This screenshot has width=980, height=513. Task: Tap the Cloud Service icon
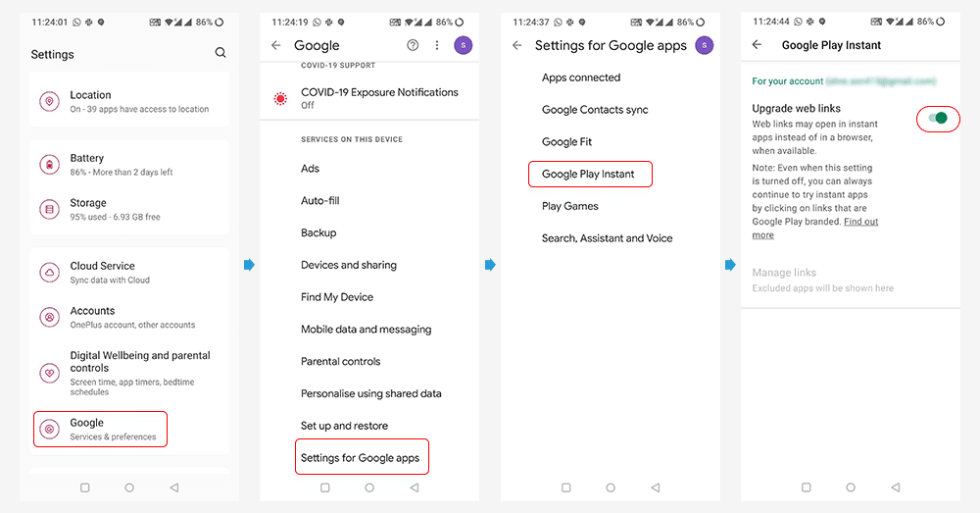[x=49, y=272]
